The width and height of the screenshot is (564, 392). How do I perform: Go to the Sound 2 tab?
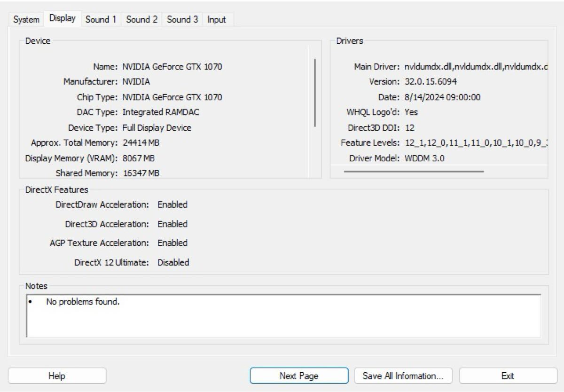(x=141, y=20)
